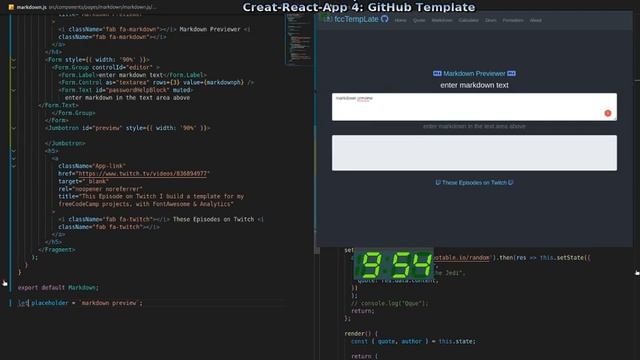Image resolution: width=640 pixels, height=360 pixels.
Task: Click 'enter markdown in the text area above' hint
Action: (x=474, y=126)
